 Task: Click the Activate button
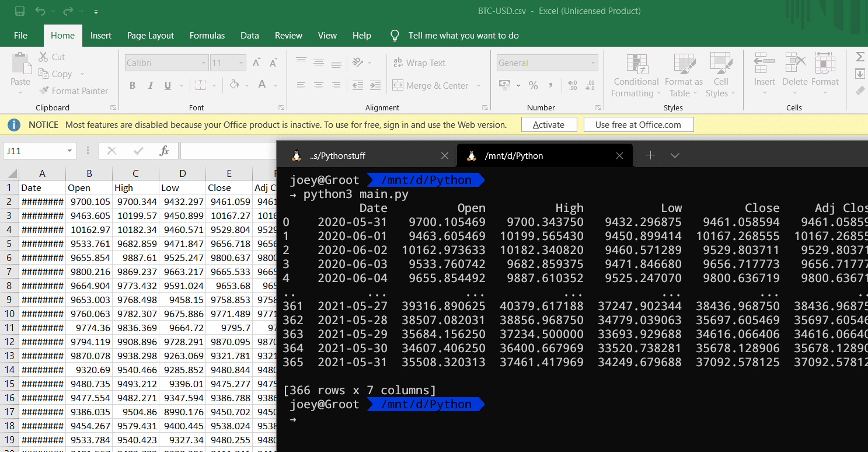pos(548,124)
